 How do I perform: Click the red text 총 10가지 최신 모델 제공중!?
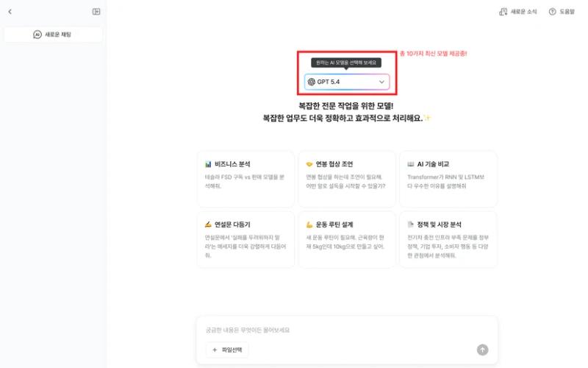coord(434,54)
